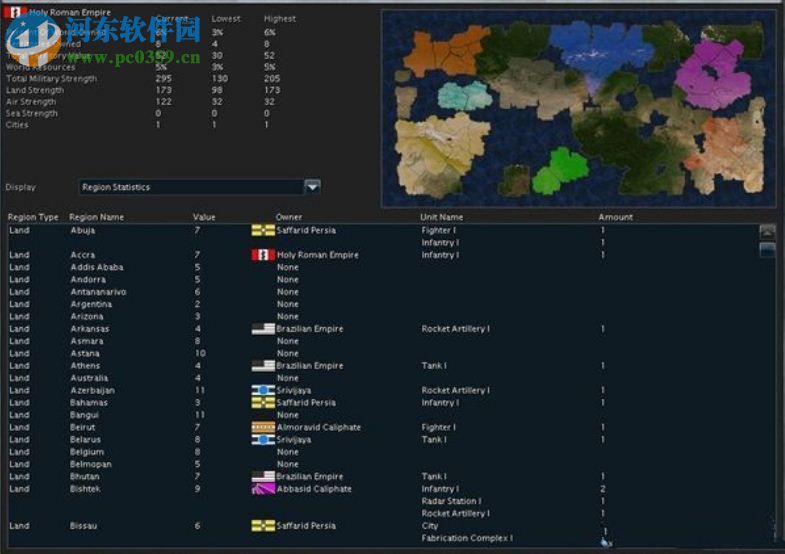Viewport: 785px width, 554px height.
Task: Select the Bahamas region name
Action: click(x=89, y=402)
